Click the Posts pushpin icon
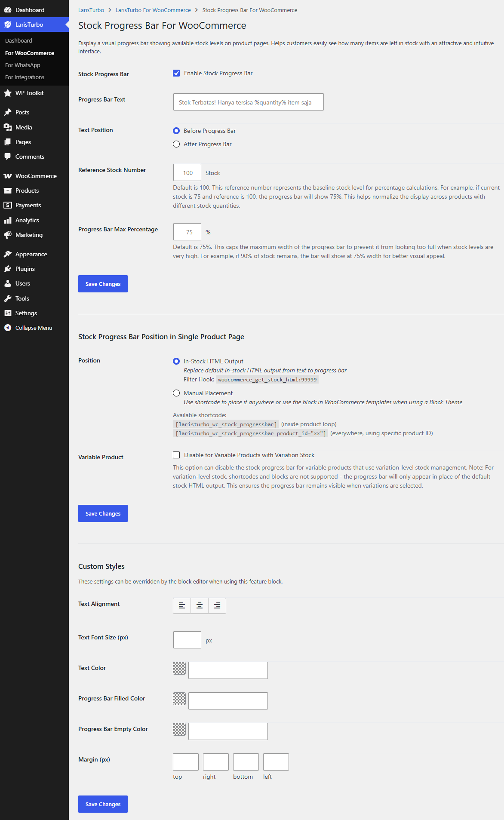The width and height of the screenshot is (504, 820). click(8, 112)
